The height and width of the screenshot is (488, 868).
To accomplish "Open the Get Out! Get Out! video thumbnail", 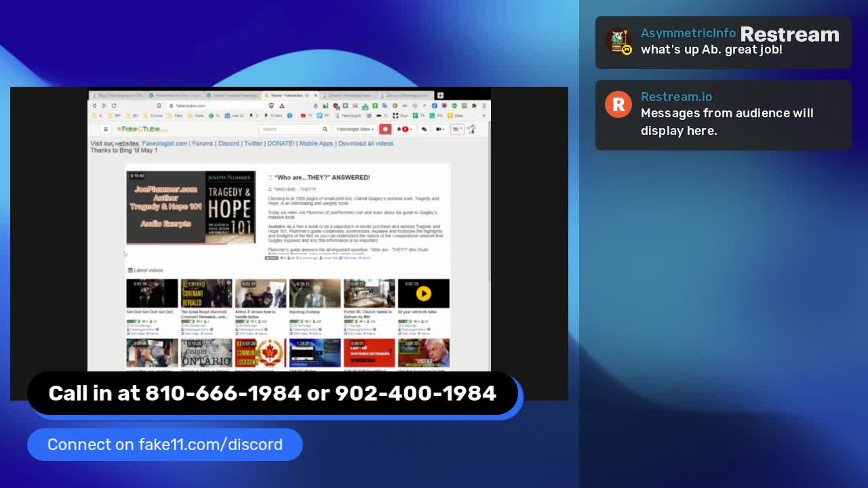I will click(x=152, y=293).
